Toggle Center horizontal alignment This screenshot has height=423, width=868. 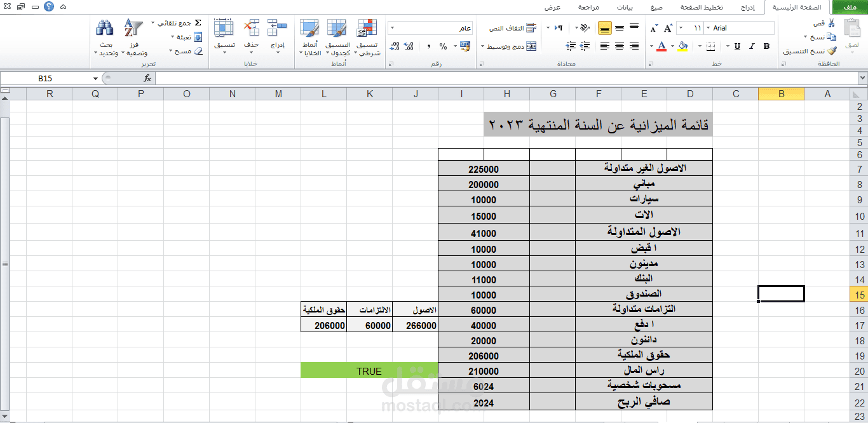[x=619, y=46]
